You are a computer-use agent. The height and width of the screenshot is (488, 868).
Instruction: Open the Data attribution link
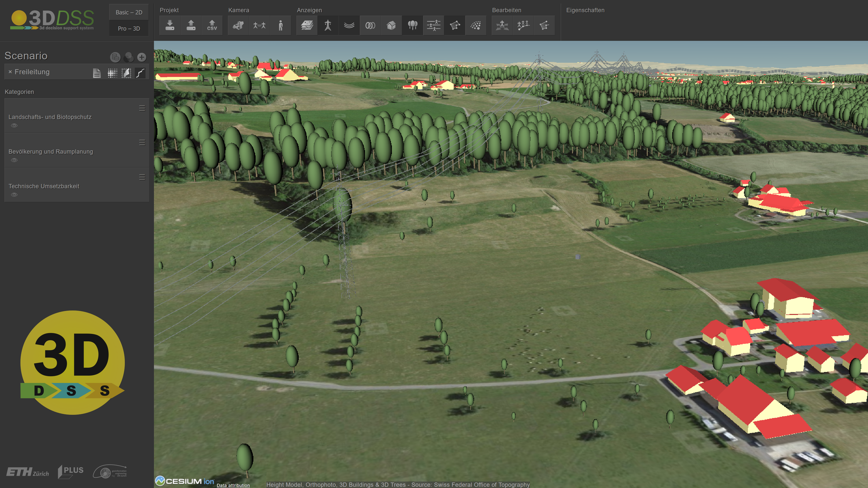233,485
